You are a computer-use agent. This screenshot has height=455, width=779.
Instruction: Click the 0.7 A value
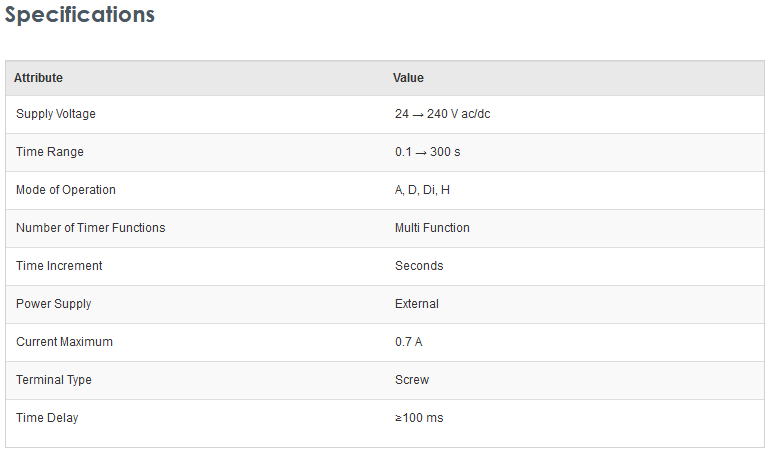[408, 342]
